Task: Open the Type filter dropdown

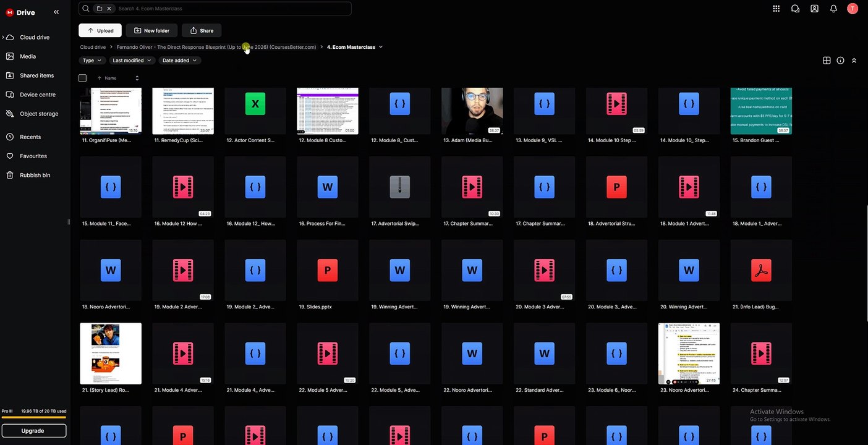Action: [x=91, y=61]
